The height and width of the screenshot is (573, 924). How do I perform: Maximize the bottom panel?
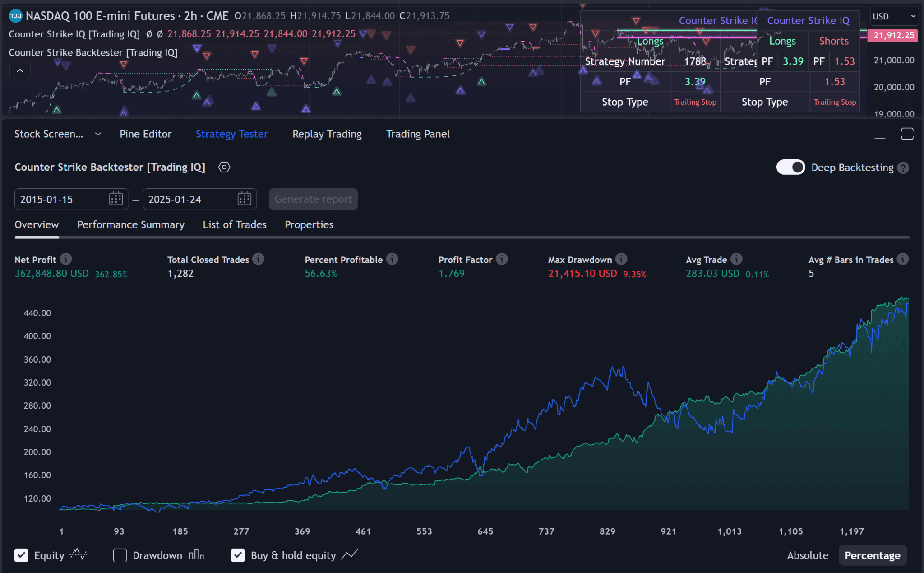pyautogui.click(x=907, y=134)
